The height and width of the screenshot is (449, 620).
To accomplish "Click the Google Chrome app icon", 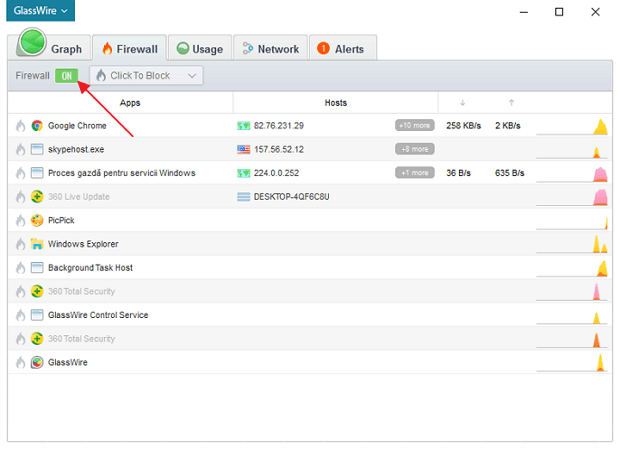I will click(37, 126).
